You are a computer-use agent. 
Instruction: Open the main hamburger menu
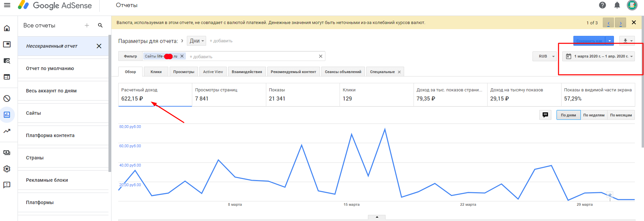click(x=7, y=5)
